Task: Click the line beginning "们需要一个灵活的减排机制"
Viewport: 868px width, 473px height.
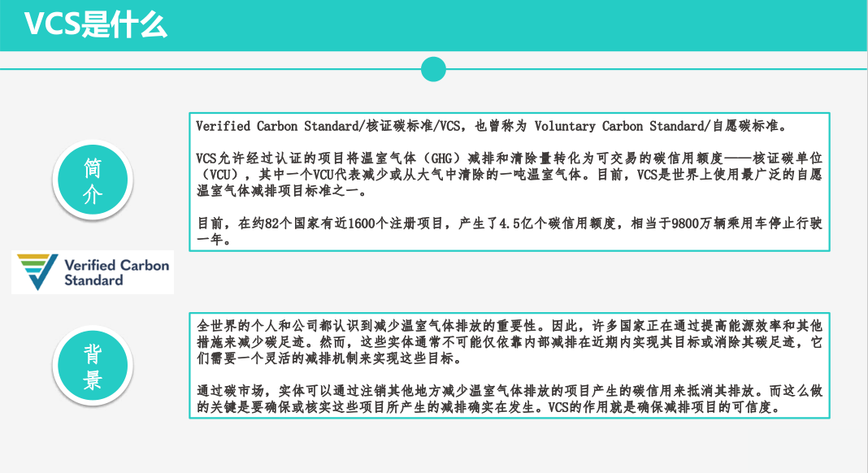Action: click(329, 359)
